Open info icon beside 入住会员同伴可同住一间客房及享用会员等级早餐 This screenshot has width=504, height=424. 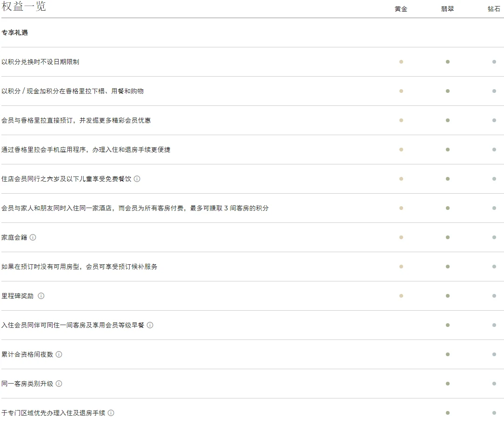(150, 325)
